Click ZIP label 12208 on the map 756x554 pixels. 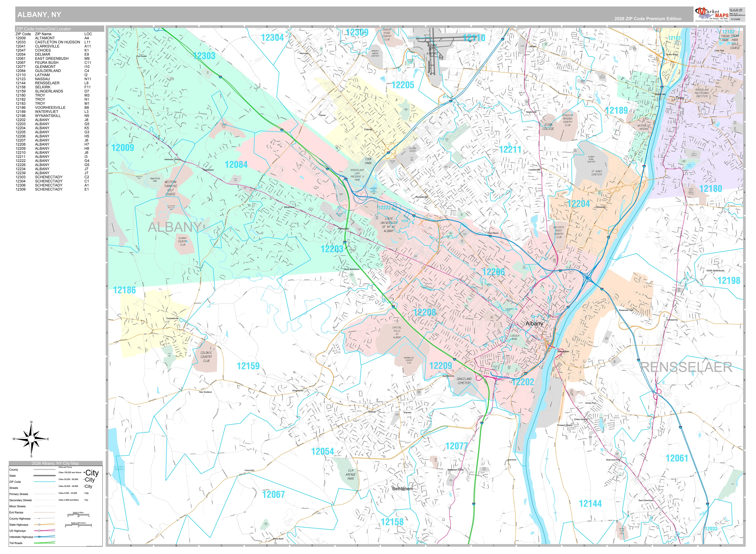click(x=425, y=313)
